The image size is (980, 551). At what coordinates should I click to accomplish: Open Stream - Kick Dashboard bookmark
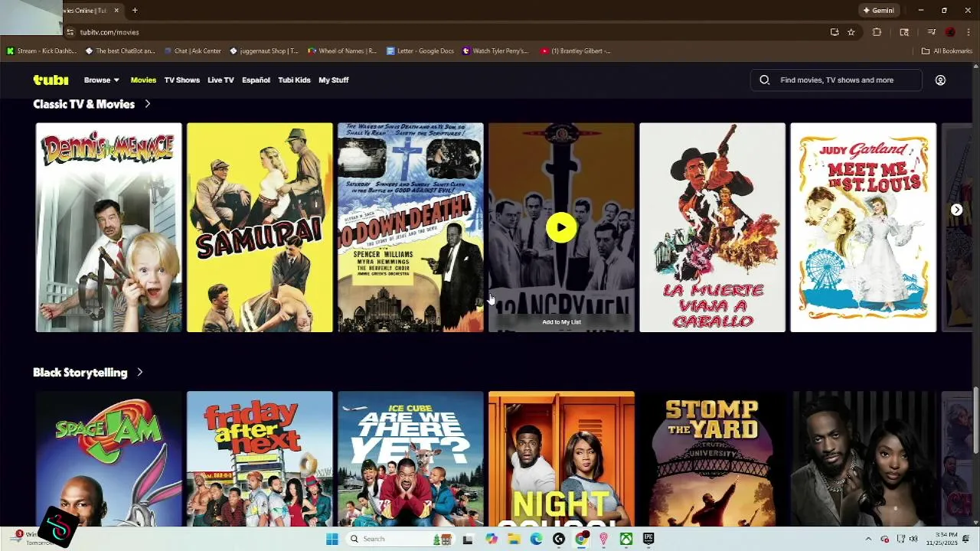(x=41, y=51)
